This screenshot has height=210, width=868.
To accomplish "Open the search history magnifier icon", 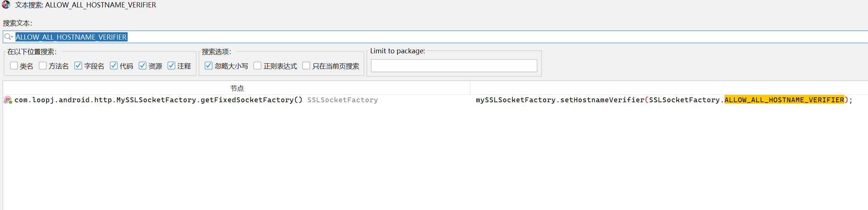I will click(x=8, y=37).
